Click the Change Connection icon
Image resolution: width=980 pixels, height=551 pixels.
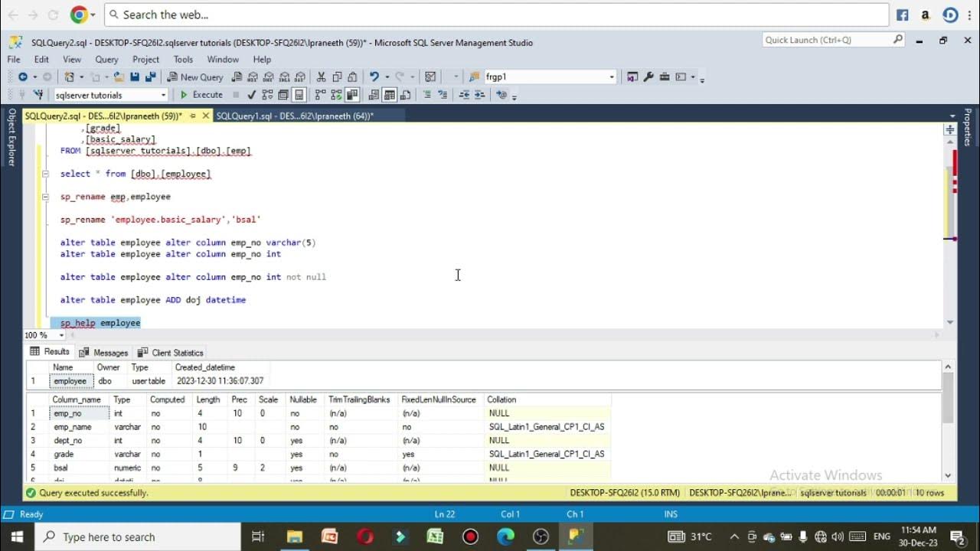(38, 95)
